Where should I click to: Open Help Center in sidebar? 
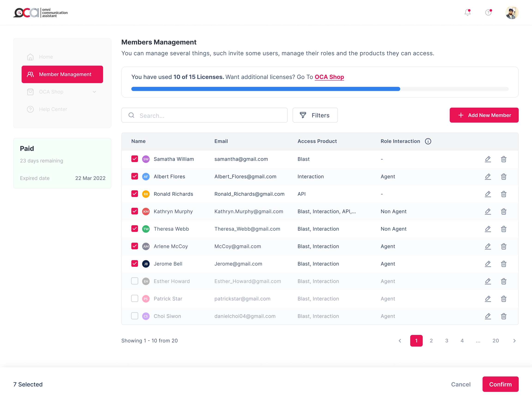tap(53, 109)
